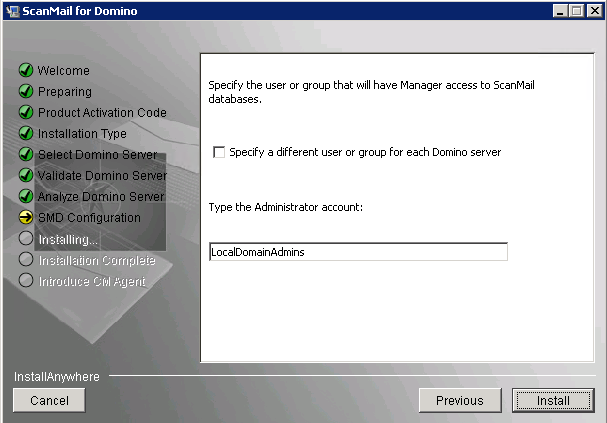Select the SMD Configuration step label
This screenshot has height=423, width=607.
tap(89, 218)
